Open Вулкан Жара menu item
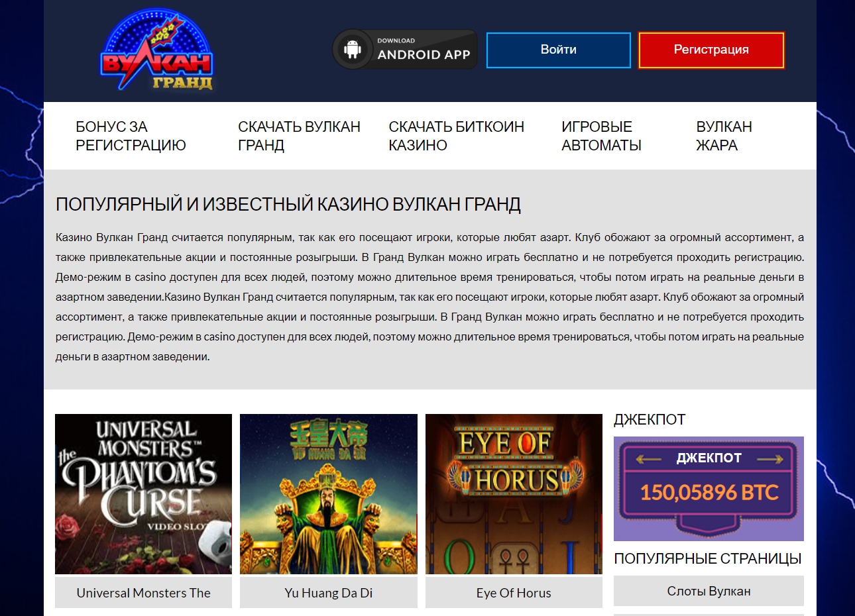This screenshot has width=855, height=616. pos(724,136)
